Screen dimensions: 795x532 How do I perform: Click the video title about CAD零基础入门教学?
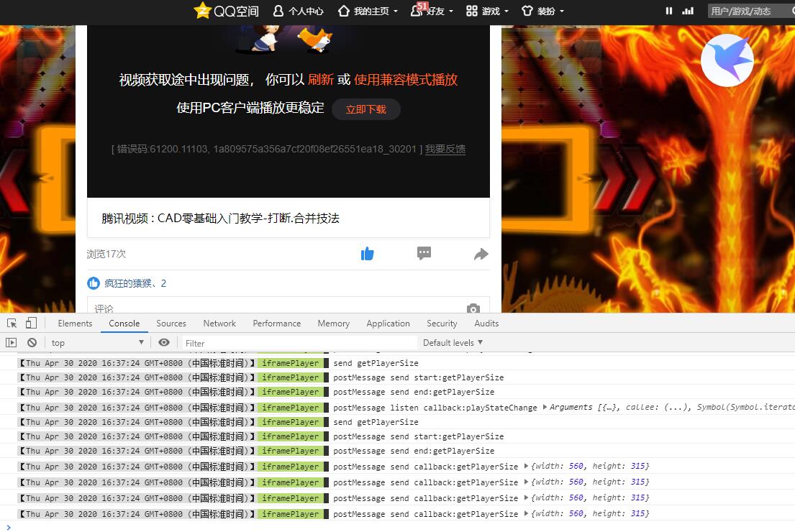pyautogui.click(x=221, y=219)
